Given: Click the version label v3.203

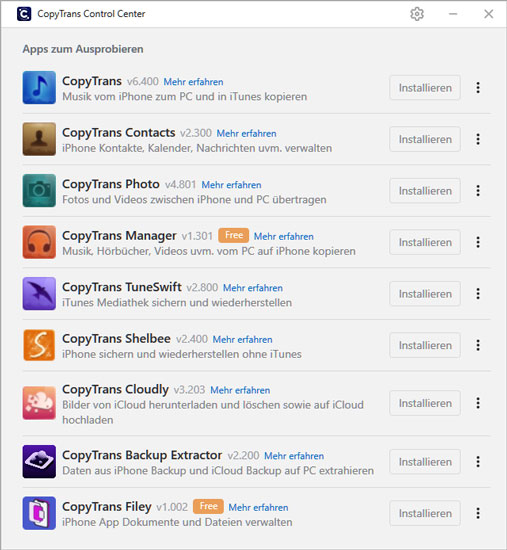Looking at the screenshot, I should [189, 390].
